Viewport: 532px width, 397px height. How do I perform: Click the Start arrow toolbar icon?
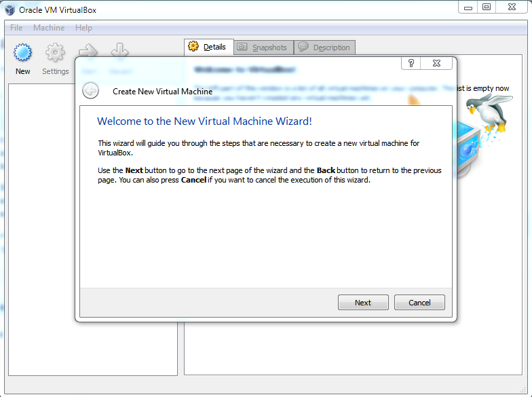click(x=88, y=51)
